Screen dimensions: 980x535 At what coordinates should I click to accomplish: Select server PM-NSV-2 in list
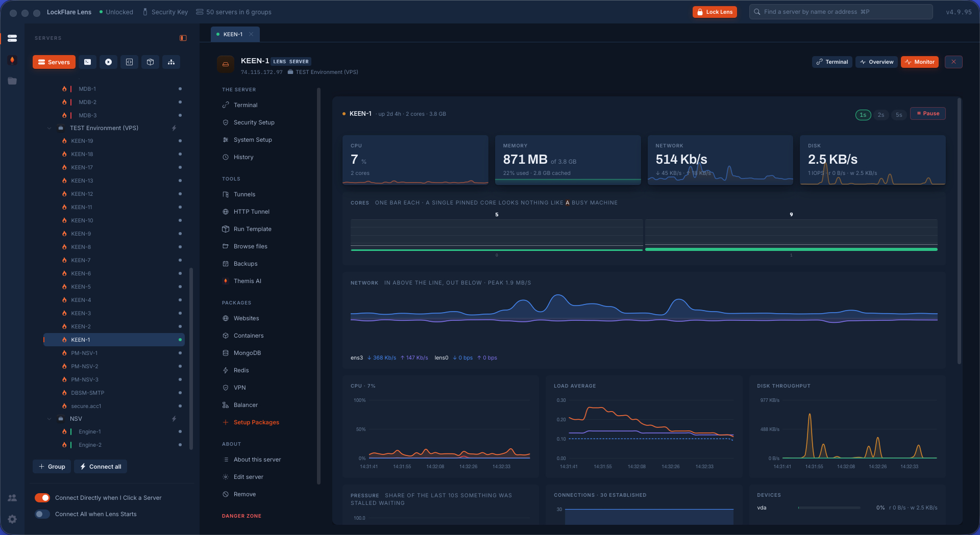point(113,366)
